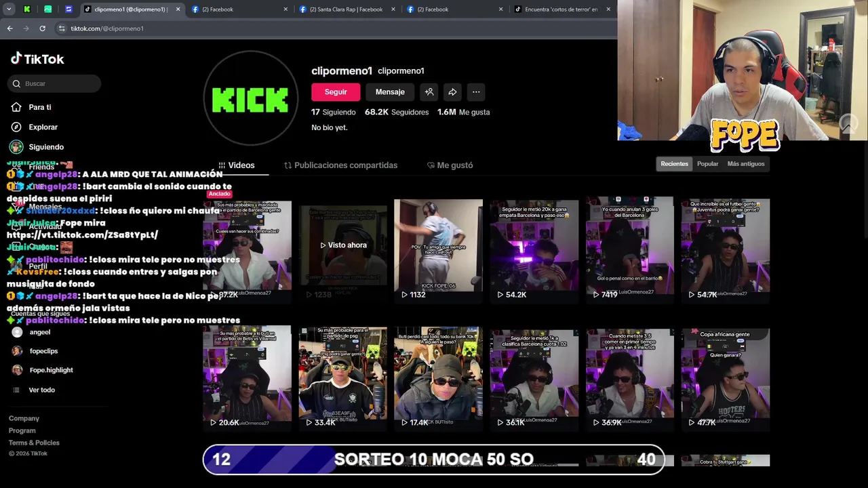Select the Recientes sort option

(x=674, y=164)
